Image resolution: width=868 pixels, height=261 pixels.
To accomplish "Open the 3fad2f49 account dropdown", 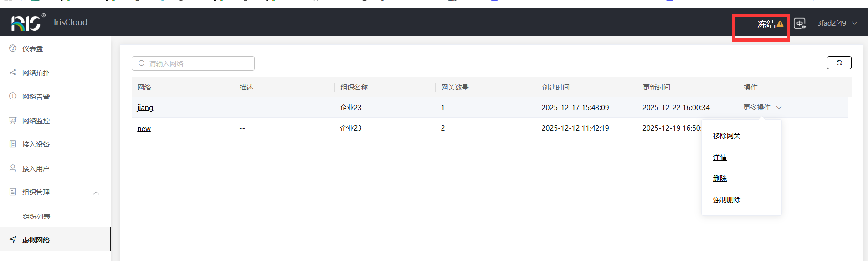I will (837, 23).
